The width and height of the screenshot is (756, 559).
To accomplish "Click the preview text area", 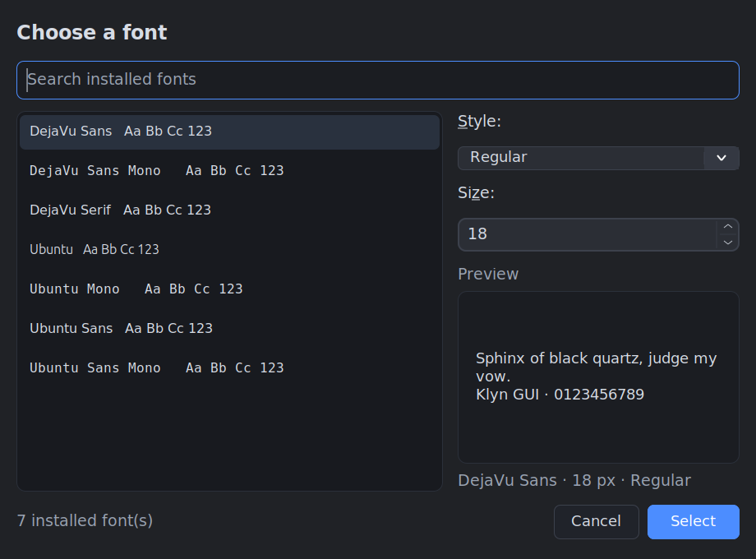I will tap(598, 377).
